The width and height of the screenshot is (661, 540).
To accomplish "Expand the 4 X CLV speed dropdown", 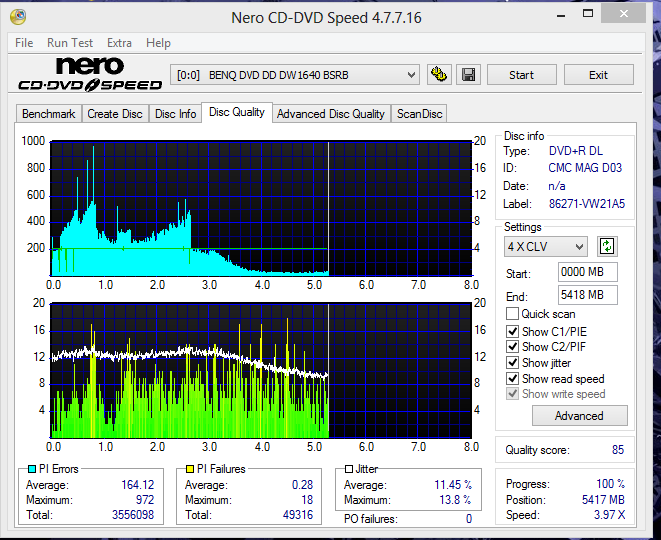I will coord(545,246).
